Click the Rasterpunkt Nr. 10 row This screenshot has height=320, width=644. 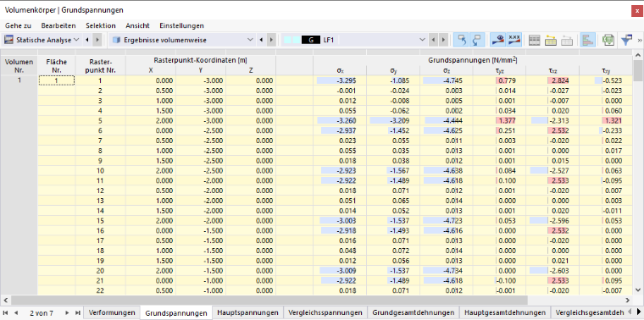coord(101,171)
